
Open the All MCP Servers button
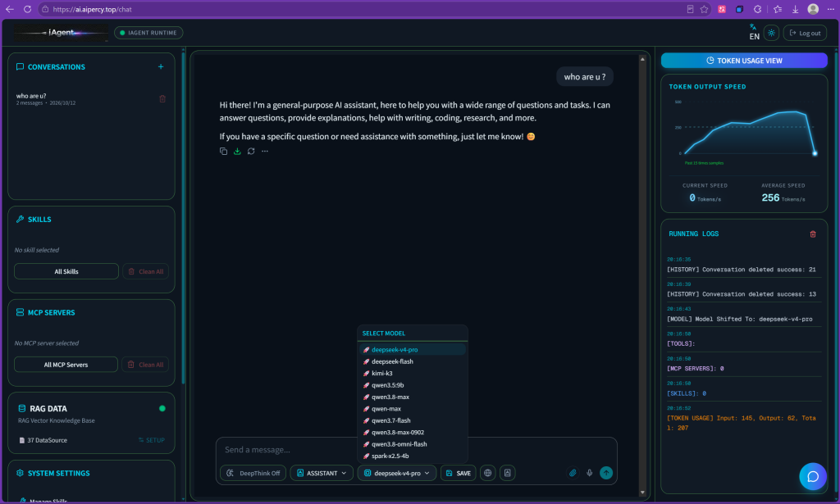tap(66, 365)
